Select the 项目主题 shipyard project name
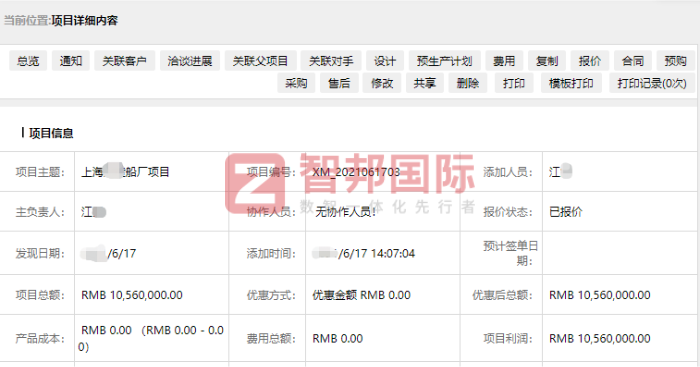This screenshot has width=700, height=367. click(x=125, y=172)
